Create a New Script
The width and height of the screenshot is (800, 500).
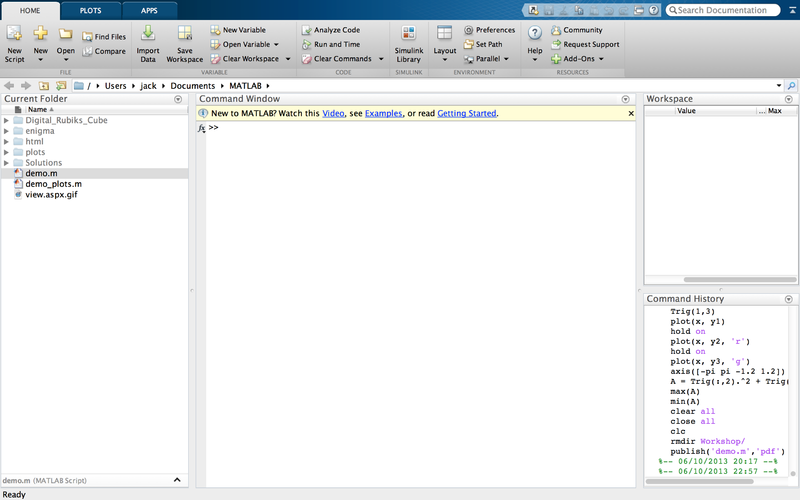pos(14,44)
